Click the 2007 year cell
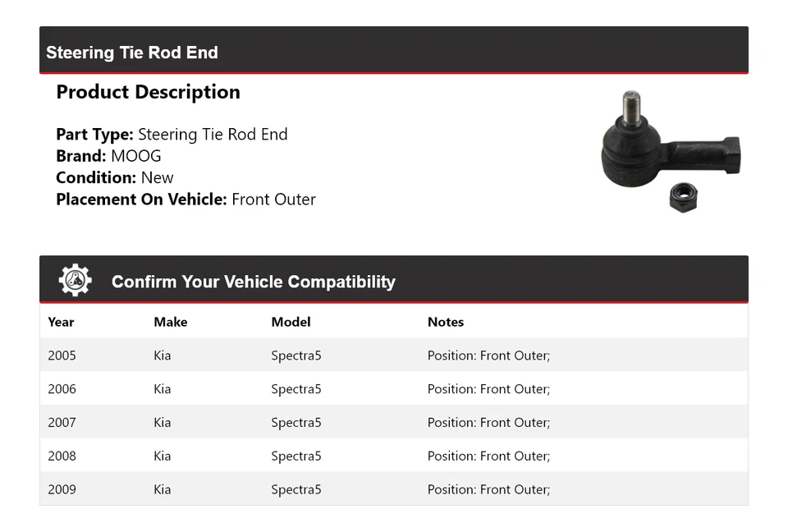The width and height of the screenshot is (788, 532). point(62,423)
